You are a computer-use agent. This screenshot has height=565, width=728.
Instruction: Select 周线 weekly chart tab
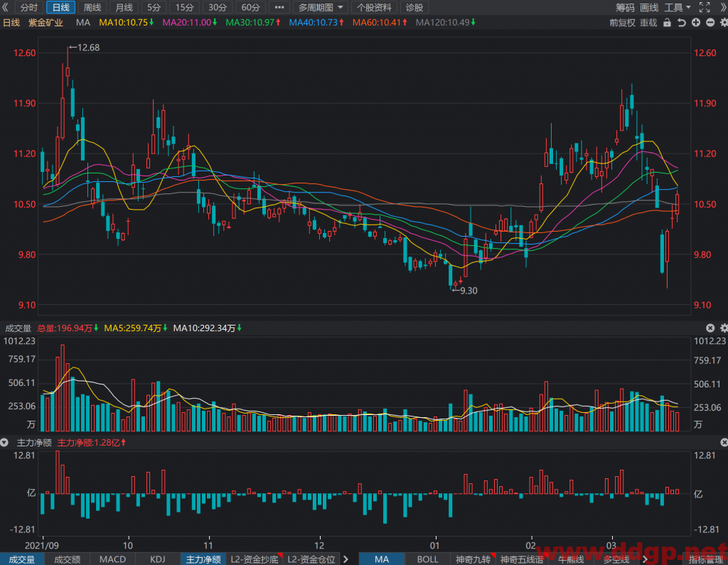point(92,7)
